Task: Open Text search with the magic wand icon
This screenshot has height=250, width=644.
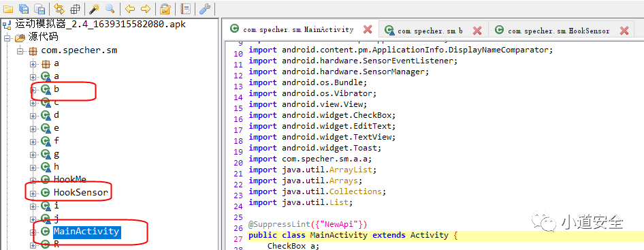Action: coord(95,8)
